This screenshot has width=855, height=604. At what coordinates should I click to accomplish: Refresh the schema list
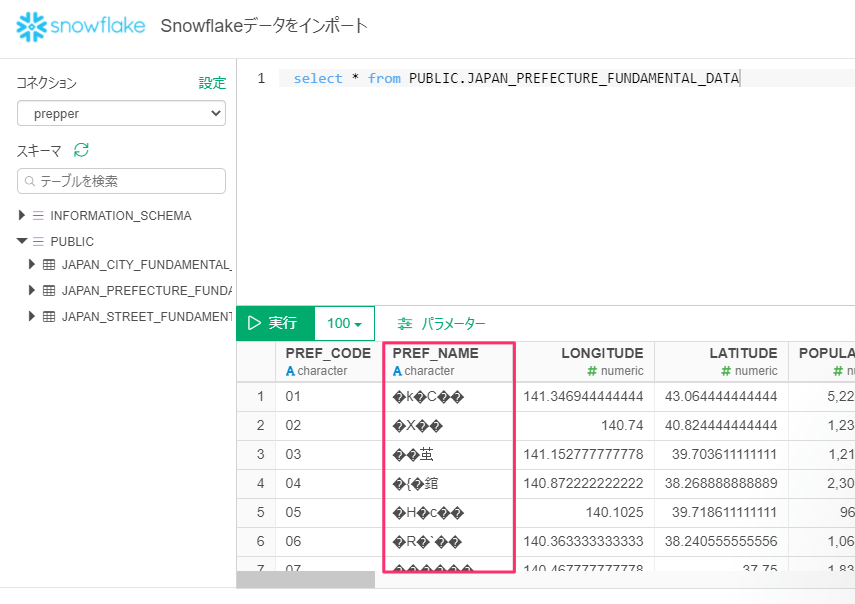click(x=81, y=150)
